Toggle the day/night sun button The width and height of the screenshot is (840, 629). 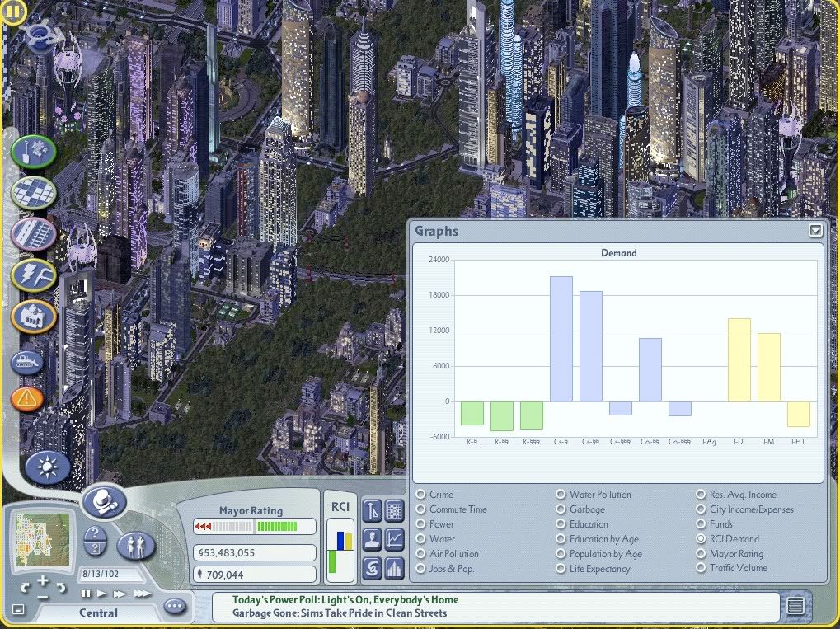pyautogui.click(x=47, y=467)
